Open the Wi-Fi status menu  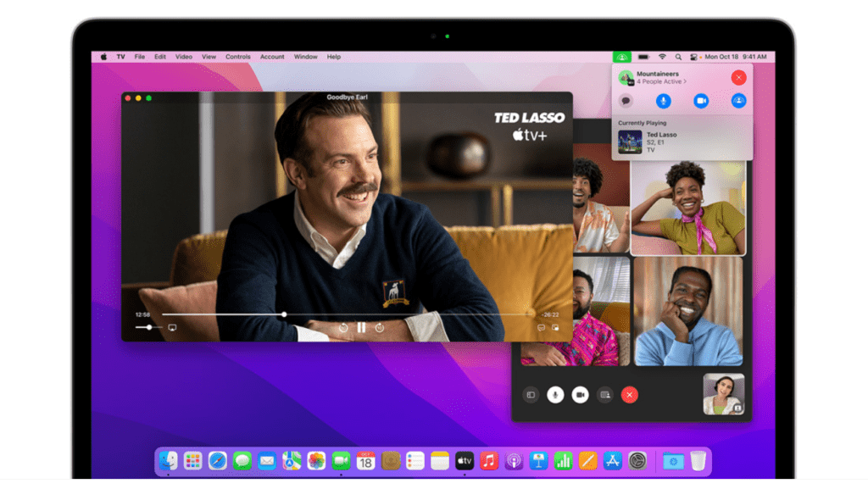click(662, 57)
